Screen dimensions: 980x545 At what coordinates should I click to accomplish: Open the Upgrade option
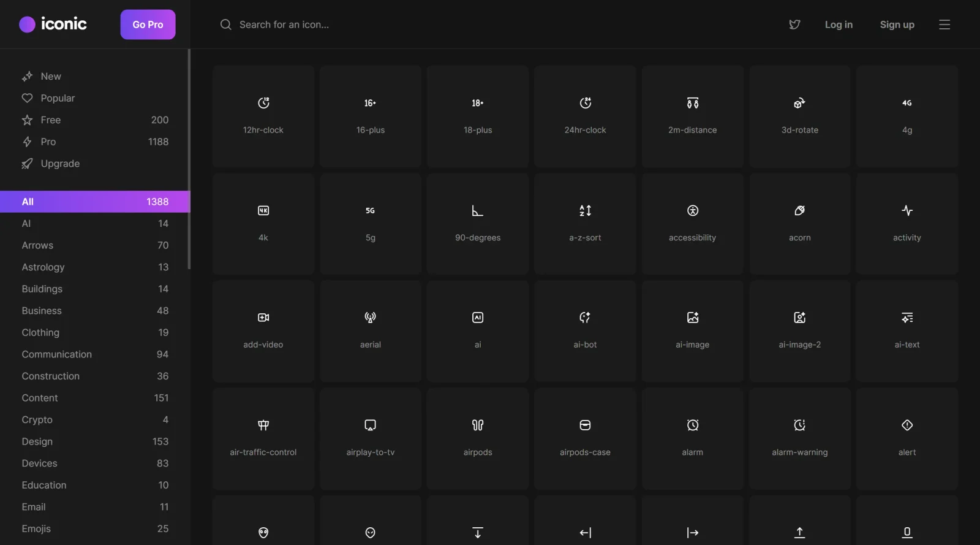point(95,164)
